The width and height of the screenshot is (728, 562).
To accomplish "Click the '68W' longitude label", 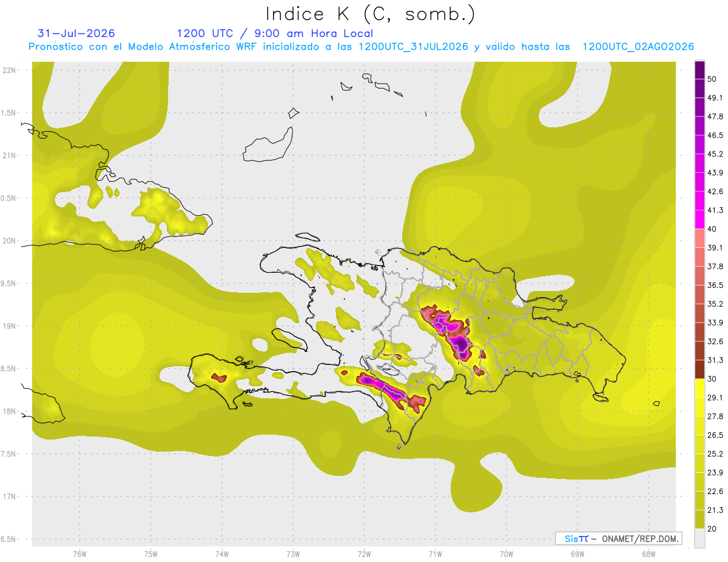I will tap(649, 554).
